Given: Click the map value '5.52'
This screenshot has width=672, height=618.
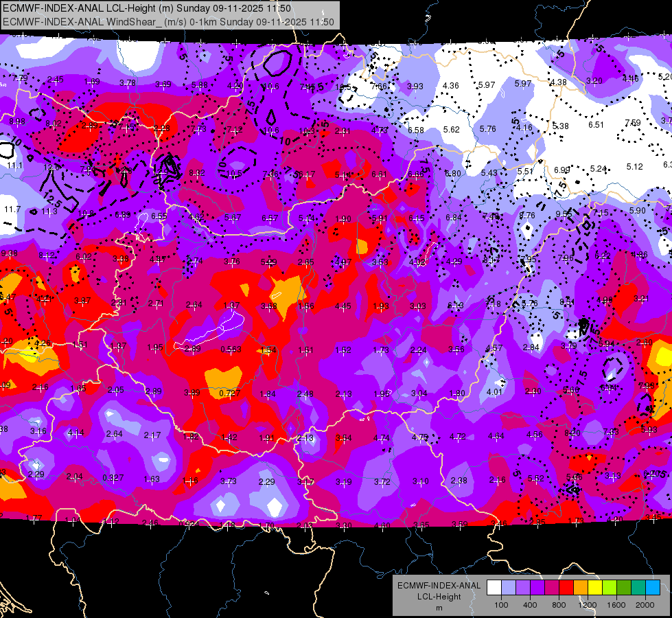Looking at the screenshot, I should tap(536, 478).
